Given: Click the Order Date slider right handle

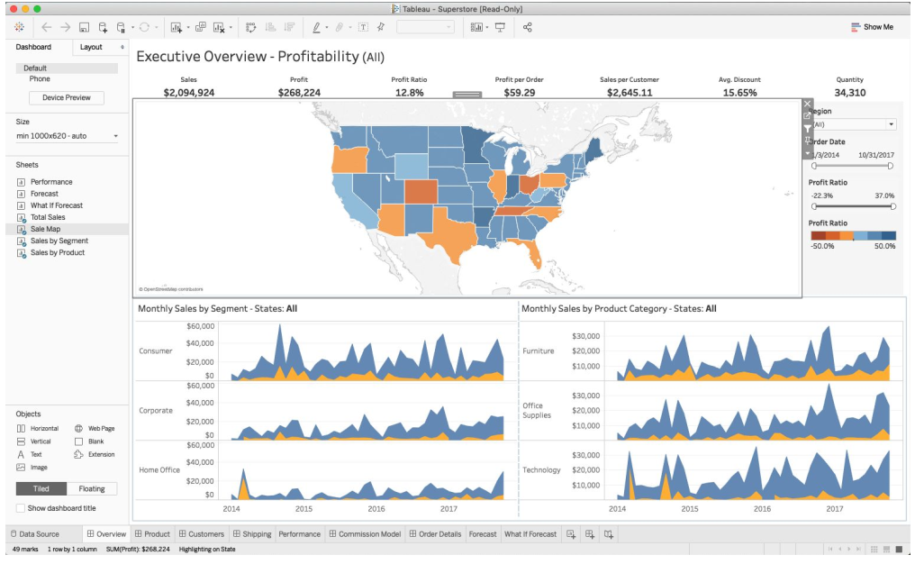Looking at the screenshot, I should pyautogui.click(x=891, y=166).
